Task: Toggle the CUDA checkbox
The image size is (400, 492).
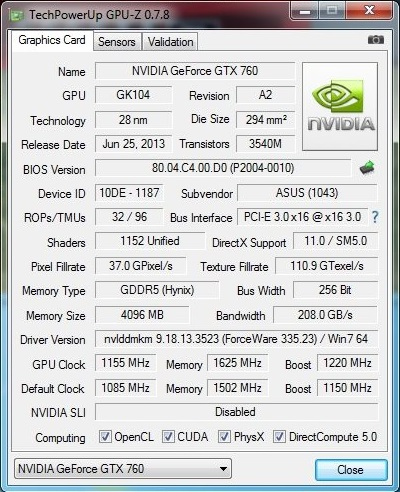Action: coord(168,436)
